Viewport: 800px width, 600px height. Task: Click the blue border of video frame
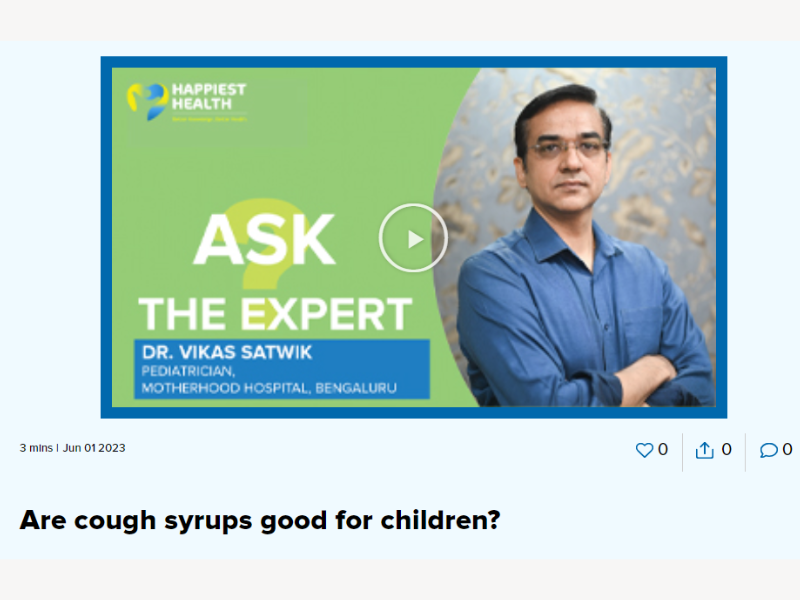point(414,62)
